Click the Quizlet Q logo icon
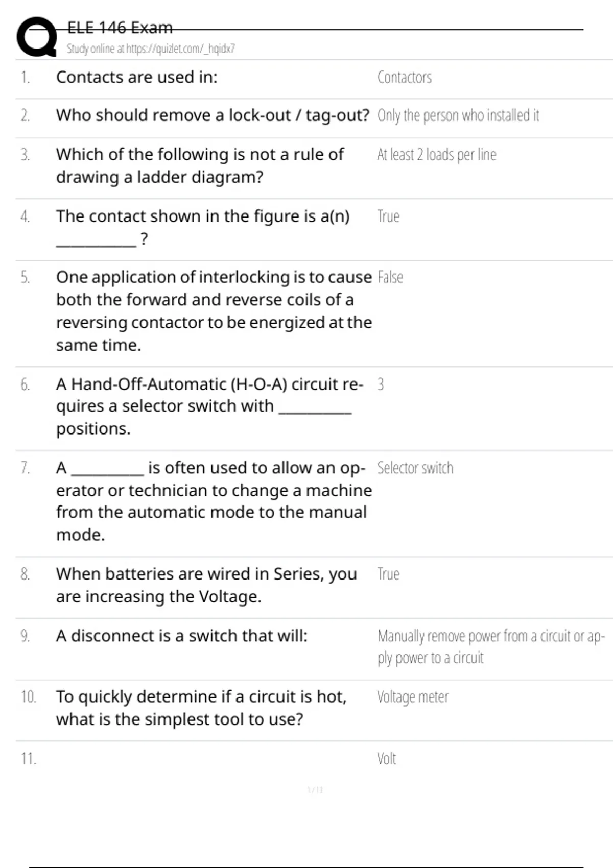 [37, 37]
